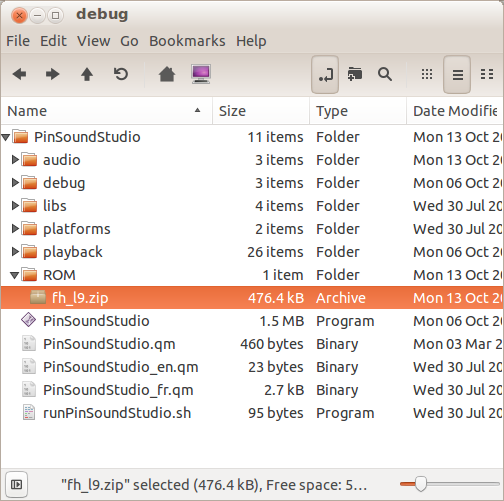Sort by Date Modified column header

455,111
